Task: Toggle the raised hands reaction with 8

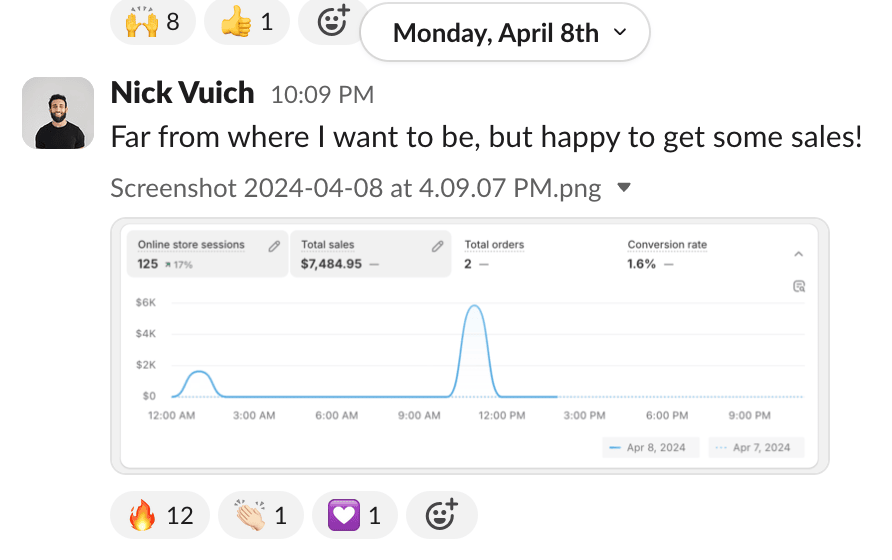Action: click(153, 21)
